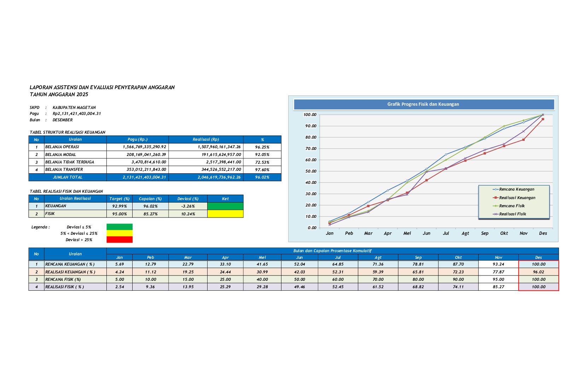Select BELANJA TIDAK TERDUGA percentage 72.53%
Viewport: 588px width, 383px height.
point(262,162)
